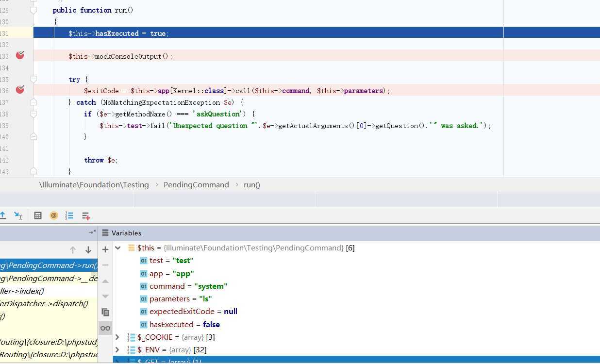Open the Evaluate Expression calculator icon
Image resolution: width=600 pixels, height=364 pixels.
pos(38,215)
